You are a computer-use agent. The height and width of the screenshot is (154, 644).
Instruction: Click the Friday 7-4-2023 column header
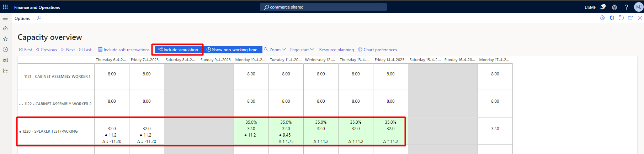click(145, 60)
